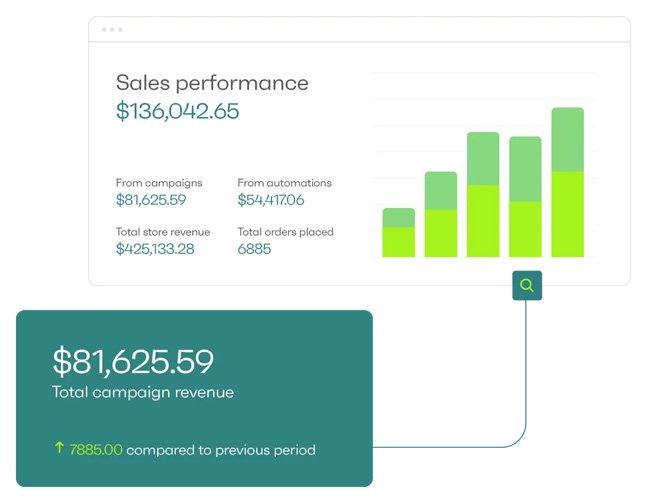Click the $136,042.65 total sales figure
The image size is (650, 498).
[x=177, y=111]
